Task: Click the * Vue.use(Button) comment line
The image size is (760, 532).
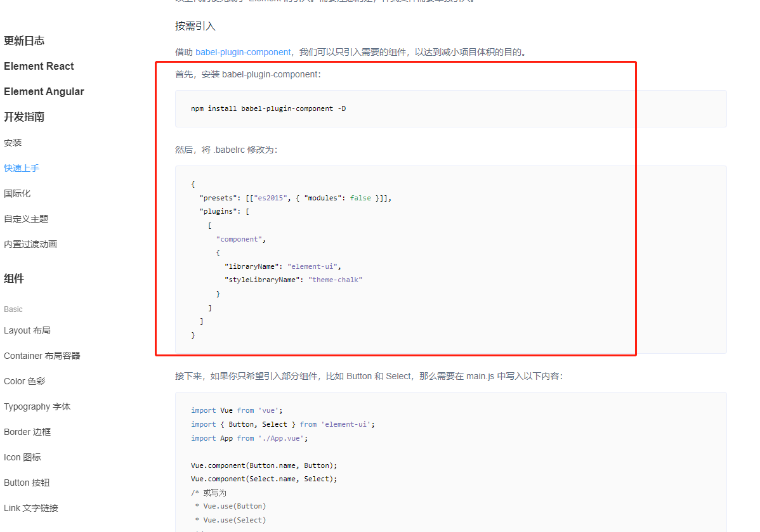Action: [231, 507]
